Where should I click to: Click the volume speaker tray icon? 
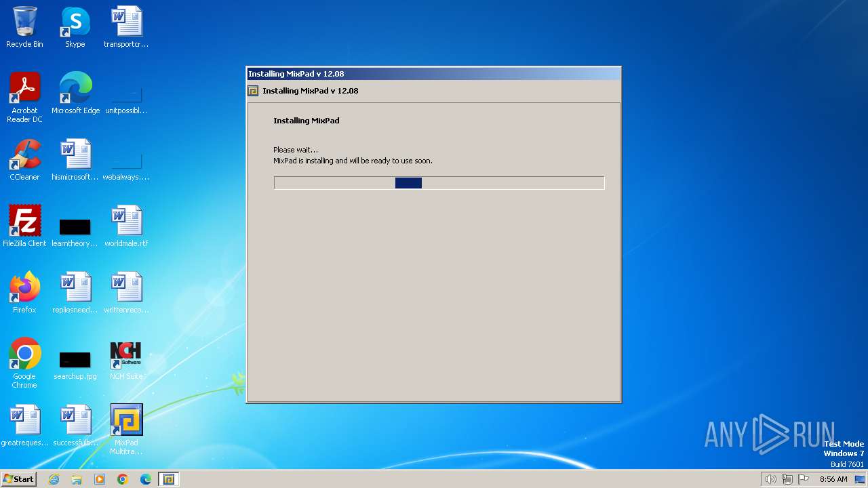click(x=770, y=479)
